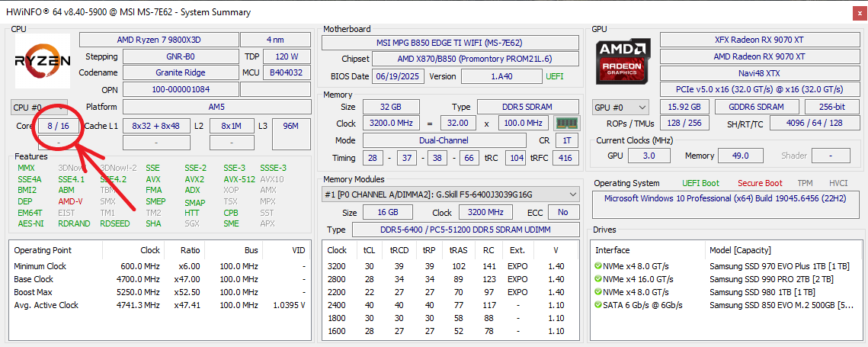This screenshot has width=868, height=347.
Task: Select the Boost Max clock row
Action: tap(159, 292)
